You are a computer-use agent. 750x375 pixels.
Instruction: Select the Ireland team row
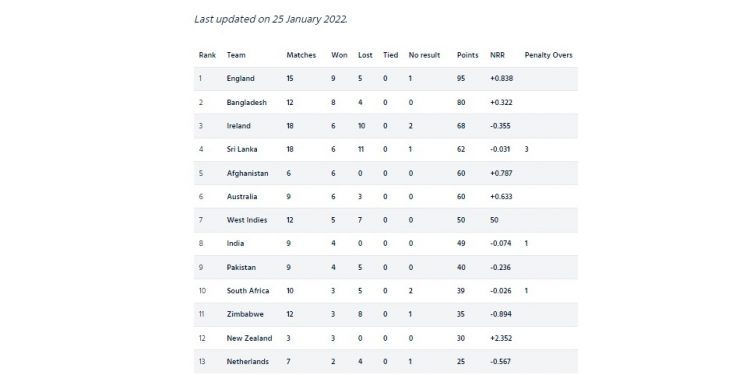pos(386,126)
